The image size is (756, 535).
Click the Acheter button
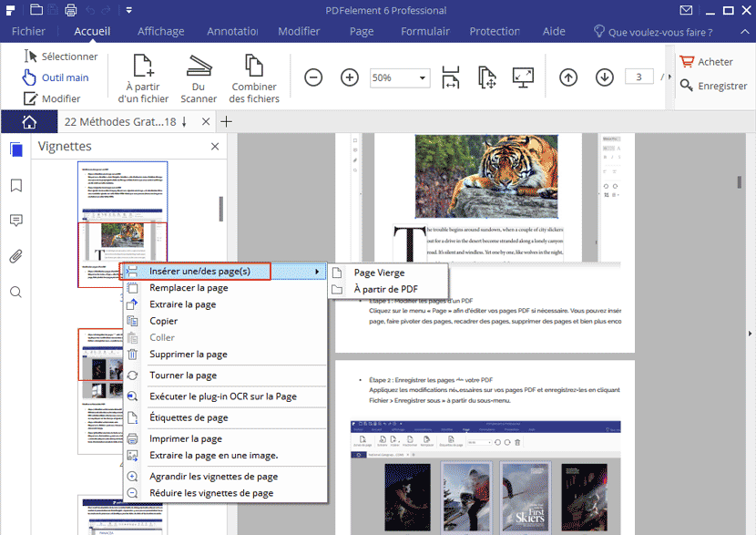[706, 62]
